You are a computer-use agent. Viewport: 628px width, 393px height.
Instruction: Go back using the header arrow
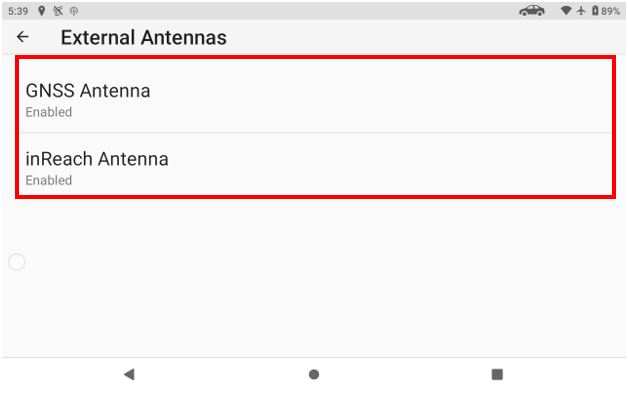23,37
